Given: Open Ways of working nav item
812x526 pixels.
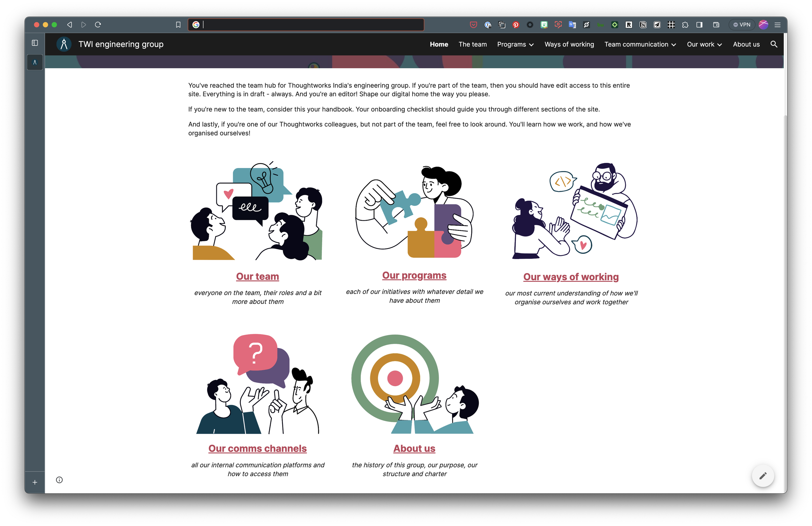Looking at the screenshot, I should tap(569, 45).
